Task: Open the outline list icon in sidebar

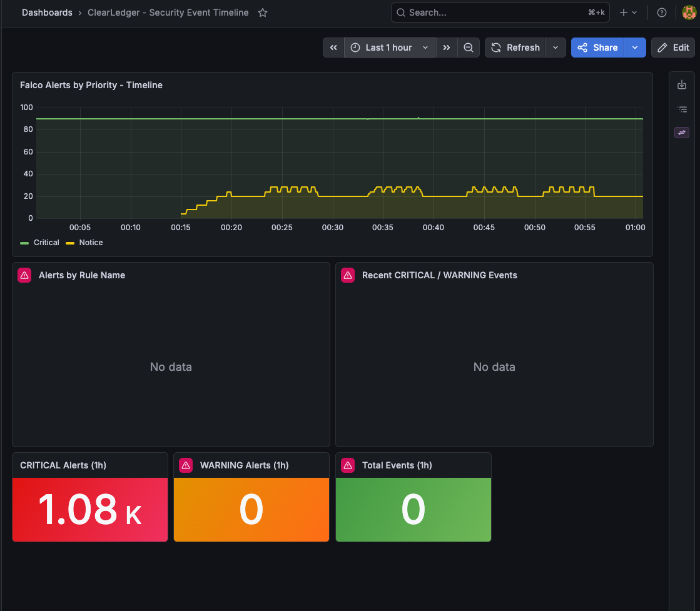Action: [682, 109]
